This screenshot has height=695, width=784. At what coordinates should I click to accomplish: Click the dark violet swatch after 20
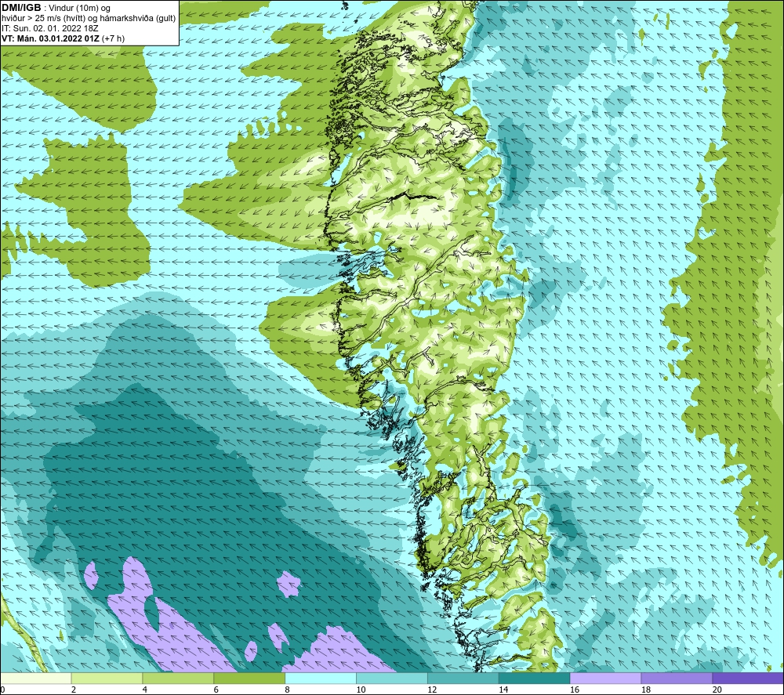747,678
